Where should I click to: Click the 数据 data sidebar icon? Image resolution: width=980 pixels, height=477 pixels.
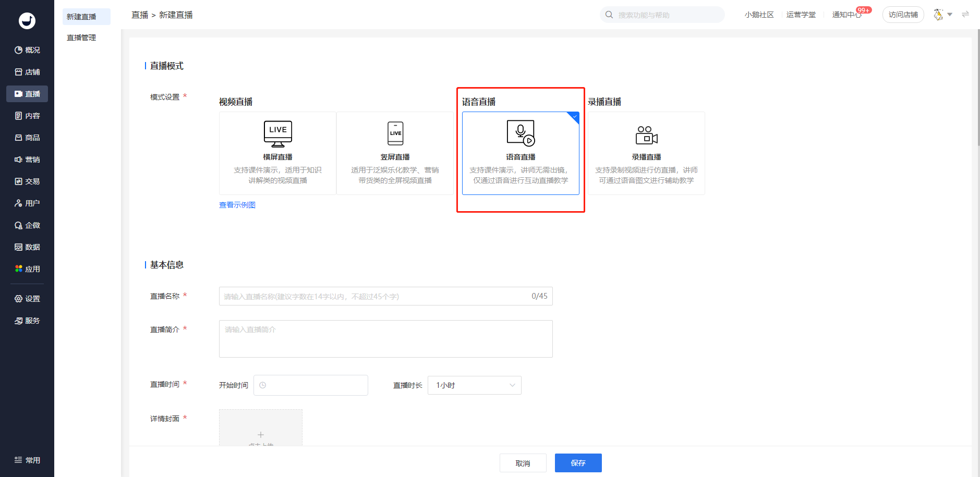[19, 247]
